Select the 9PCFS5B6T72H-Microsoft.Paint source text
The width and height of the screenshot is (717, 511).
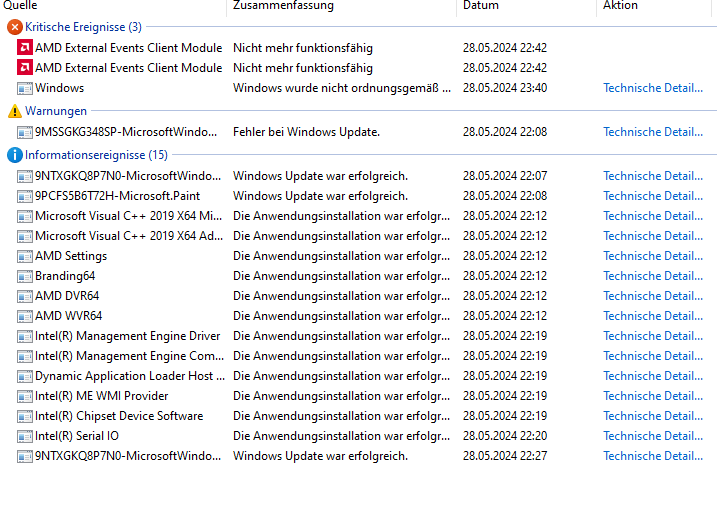point(118,196)
